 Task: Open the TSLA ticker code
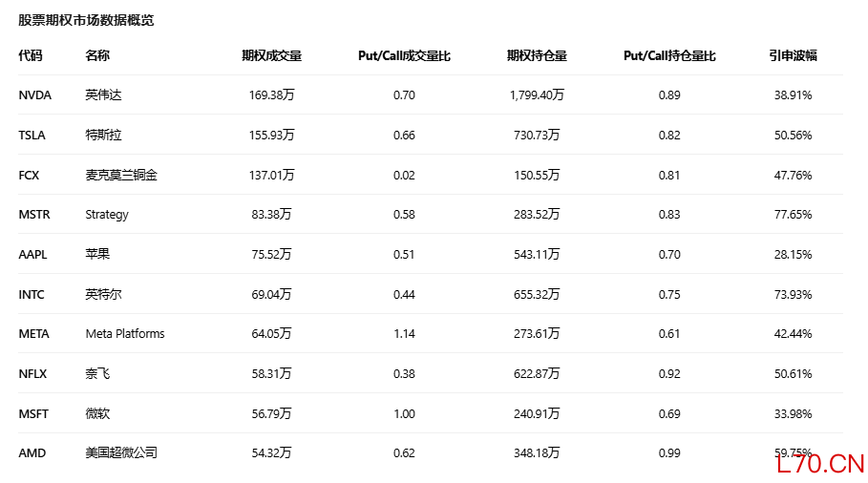point(32,135)
